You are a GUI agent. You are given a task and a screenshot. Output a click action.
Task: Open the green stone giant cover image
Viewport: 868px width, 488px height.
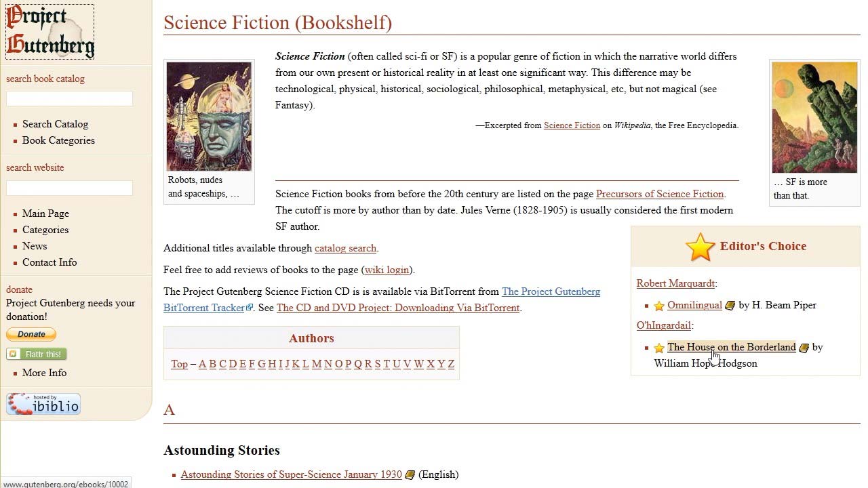point(814,118)
